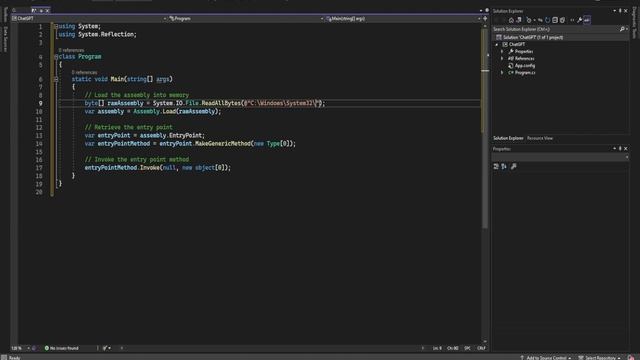Select the References item in the tree
The height and width of the screenshot is (360, 640).
coord(524,58)
